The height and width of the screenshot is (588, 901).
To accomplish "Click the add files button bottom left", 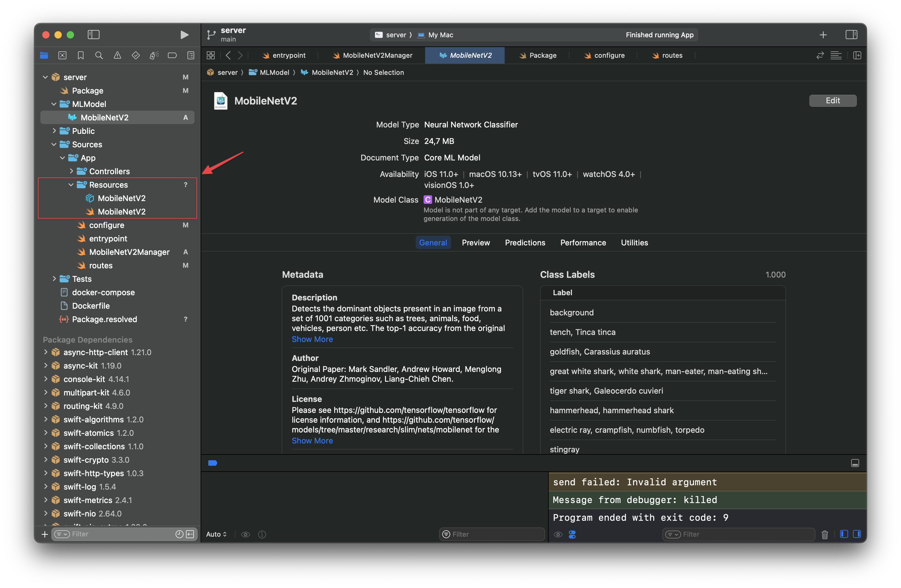I will (x=44, y=534).
